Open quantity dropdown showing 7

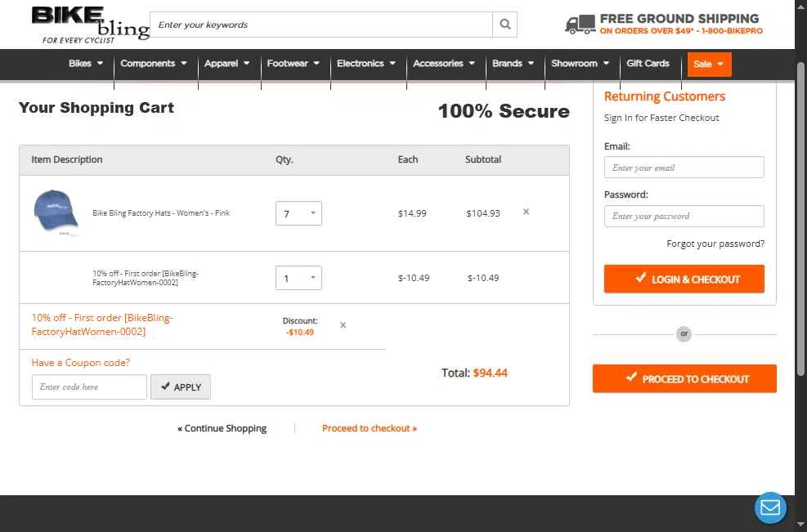[x=298, y=213]
